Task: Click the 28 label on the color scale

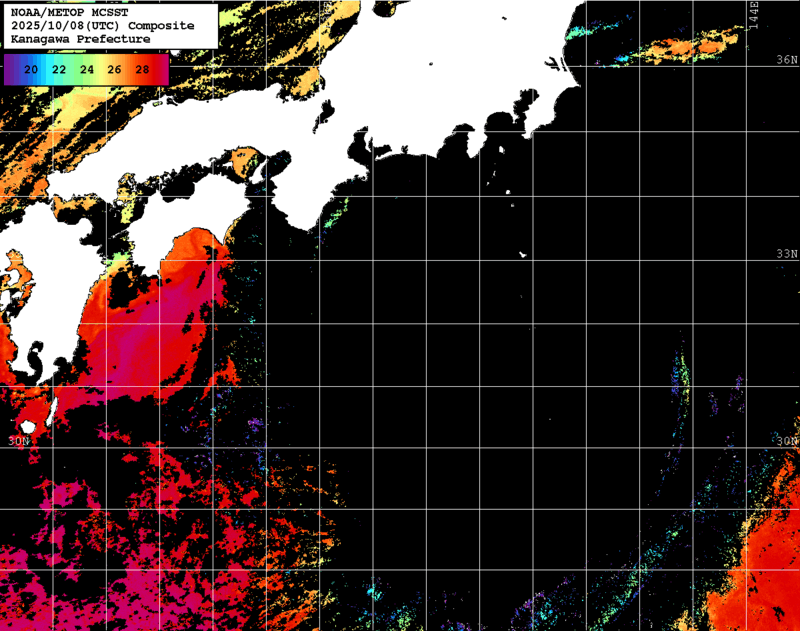Action: (142, 69)
